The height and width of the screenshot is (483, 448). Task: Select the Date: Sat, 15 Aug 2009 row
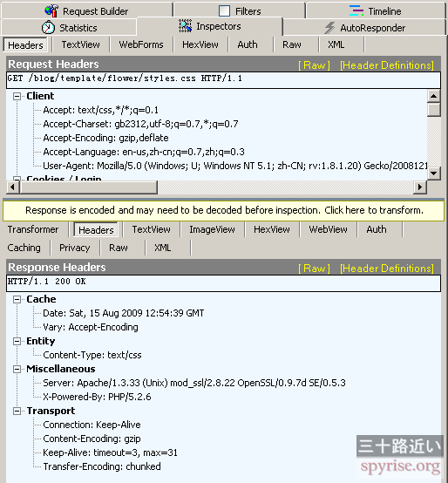tap(124, 313)
